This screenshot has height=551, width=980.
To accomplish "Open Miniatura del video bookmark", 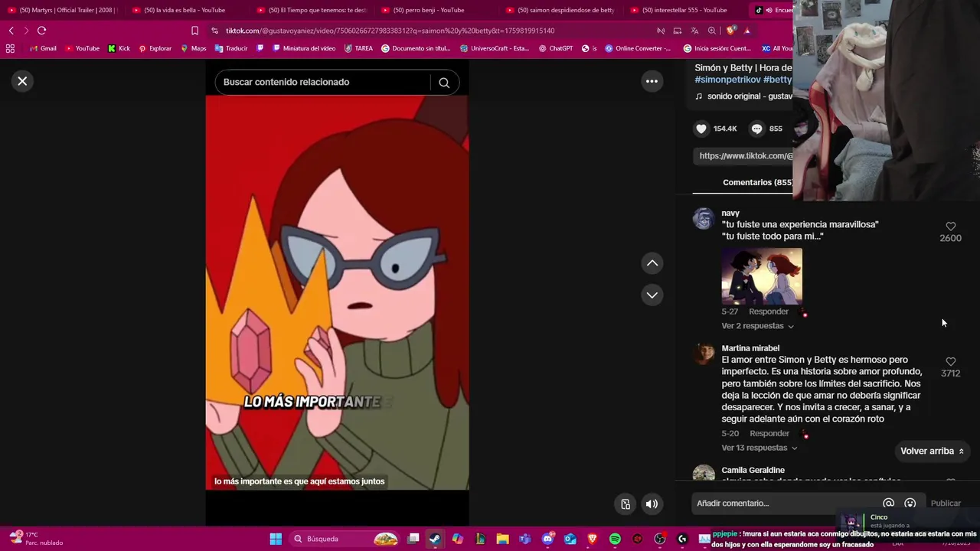I will [304, 48].
